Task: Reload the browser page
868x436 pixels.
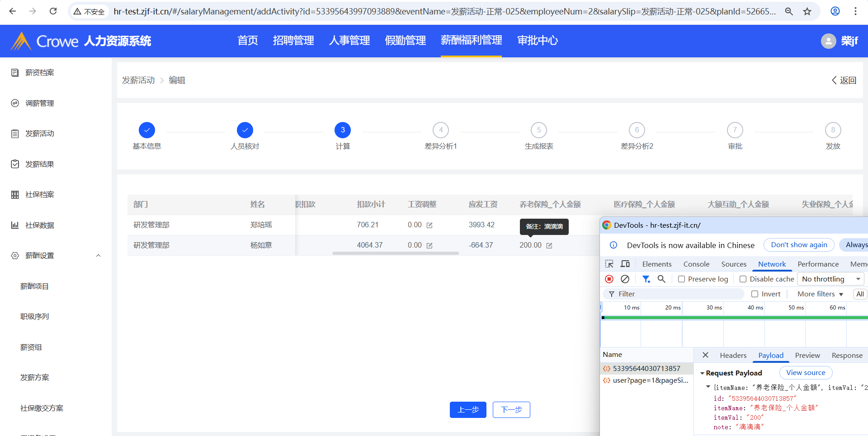Action: coord(53,11)
